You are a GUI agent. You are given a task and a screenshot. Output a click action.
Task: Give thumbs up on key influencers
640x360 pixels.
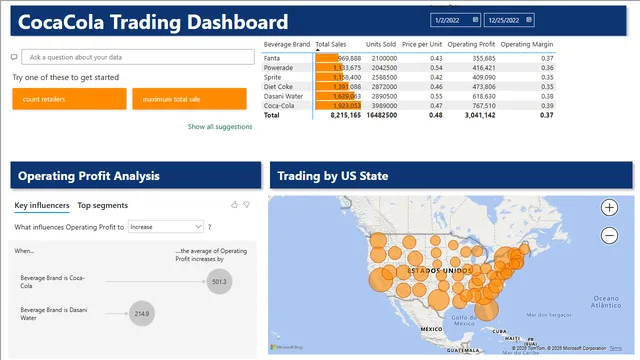[x=234, y=204]
